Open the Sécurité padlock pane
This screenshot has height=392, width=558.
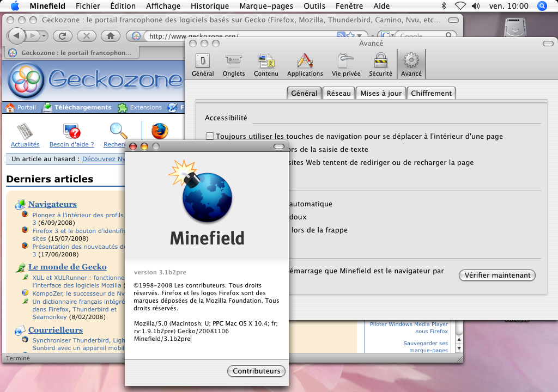click(x=380, y=64)
